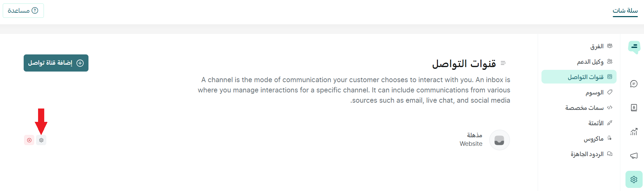
Task: Click the Salla Chat logo icon
Action: [x=634, y=47]
